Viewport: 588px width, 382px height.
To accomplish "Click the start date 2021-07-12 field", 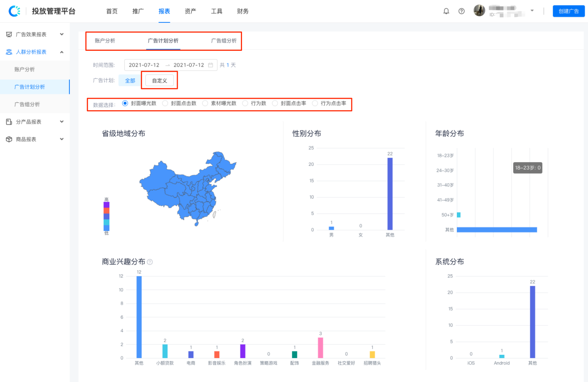I will coord(144,65).
